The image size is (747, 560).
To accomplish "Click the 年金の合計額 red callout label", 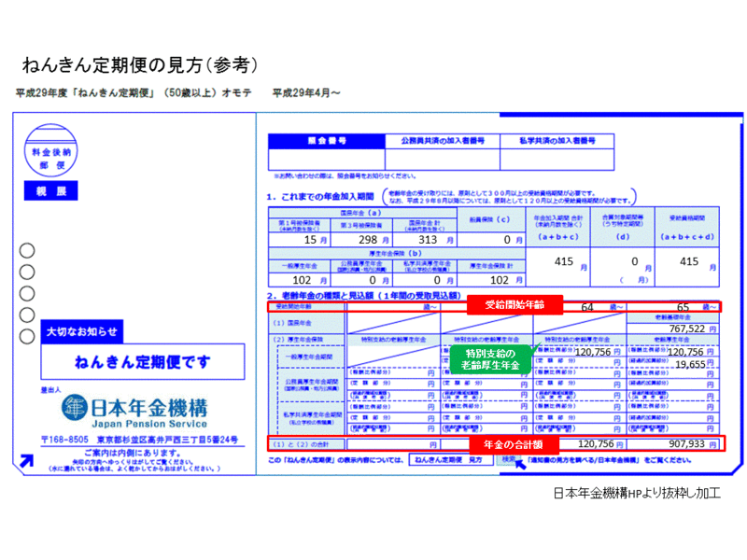I will (513, 444).
